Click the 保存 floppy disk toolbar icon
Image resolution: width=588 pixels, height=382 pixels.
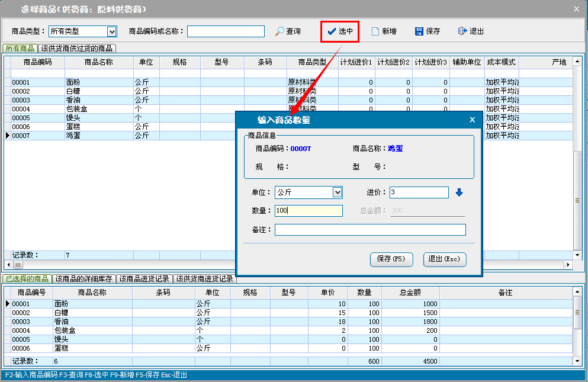(419, 31)
